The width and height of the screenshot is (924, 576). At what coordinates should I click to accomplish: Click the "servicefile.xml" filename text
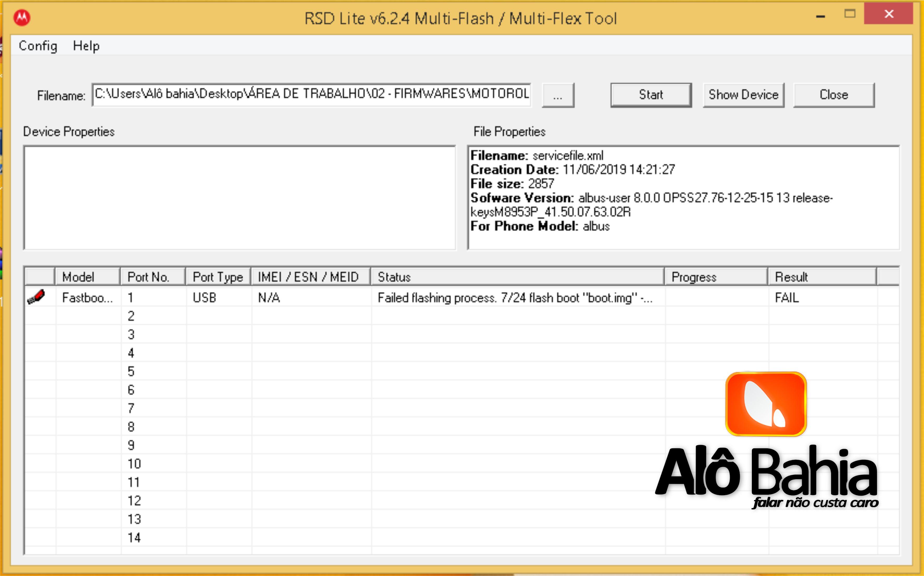[568, 156]
